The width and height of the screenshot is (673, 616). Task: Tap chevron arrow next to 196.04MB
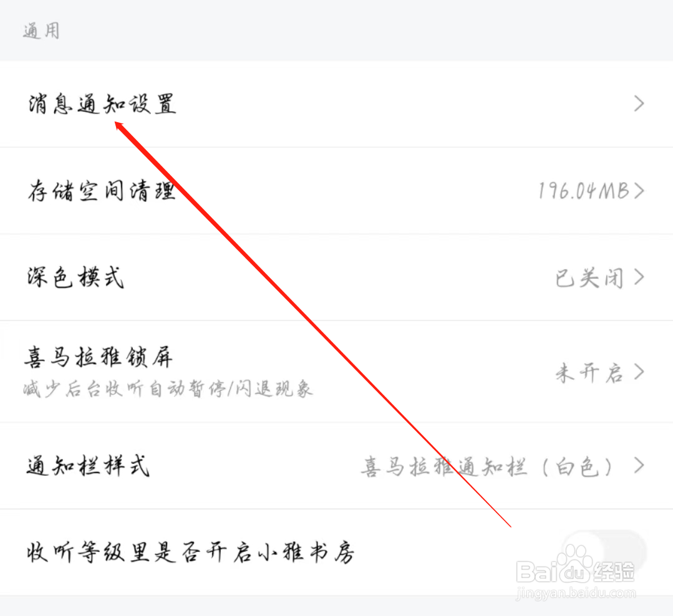(x=639, y=191)
